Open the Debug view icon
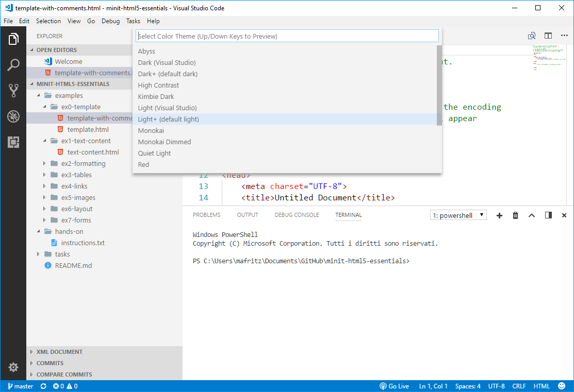The image size is (574, 392). click(x=13, y=116)
